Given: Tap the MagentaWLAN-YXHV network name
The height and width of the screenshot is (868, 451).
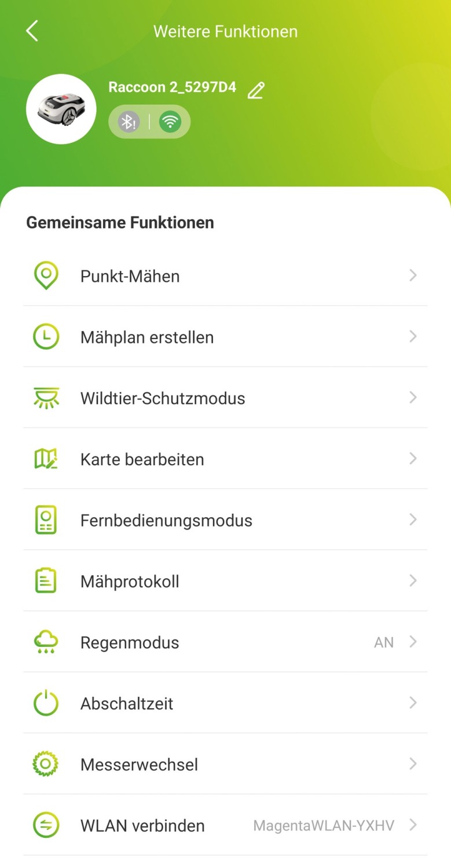Looking at the screenshot, I should coord(324,826).
